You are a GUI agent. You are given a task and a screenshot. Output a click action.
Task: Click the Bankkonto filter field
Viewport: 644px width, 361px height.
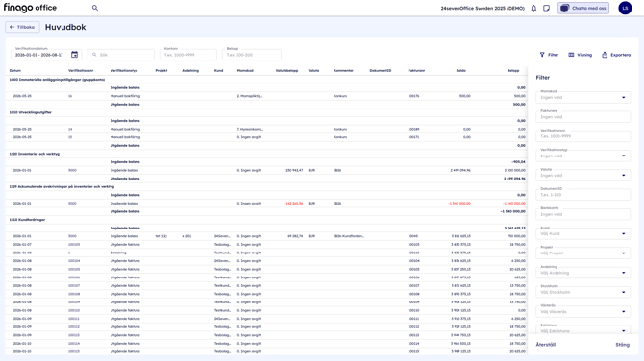(582, 214)
